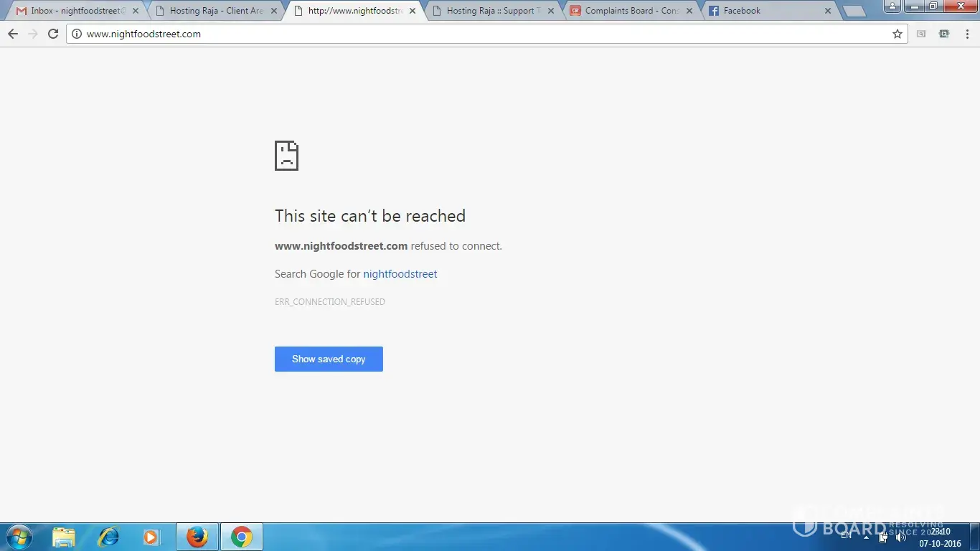The image size is (980, 551).
Task: Go back to the previous page
Action: (13, 34)
